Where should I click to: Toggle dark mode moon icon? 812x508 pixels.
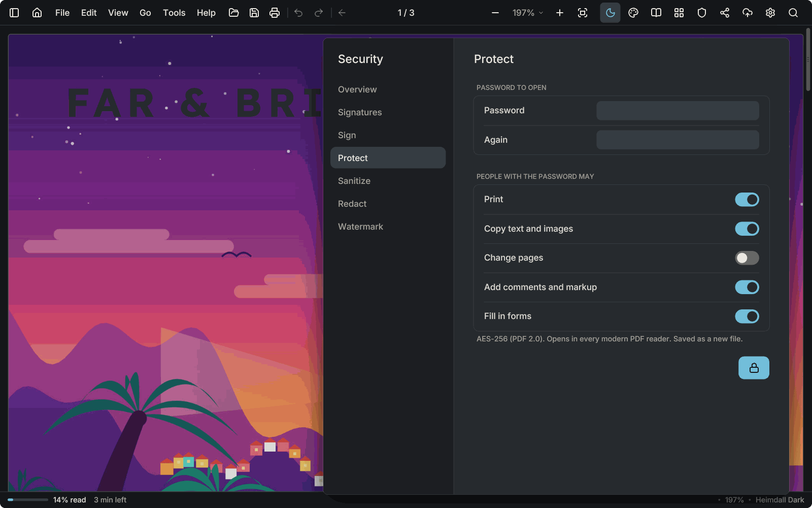pyautogui.click(x=611, y=13)
